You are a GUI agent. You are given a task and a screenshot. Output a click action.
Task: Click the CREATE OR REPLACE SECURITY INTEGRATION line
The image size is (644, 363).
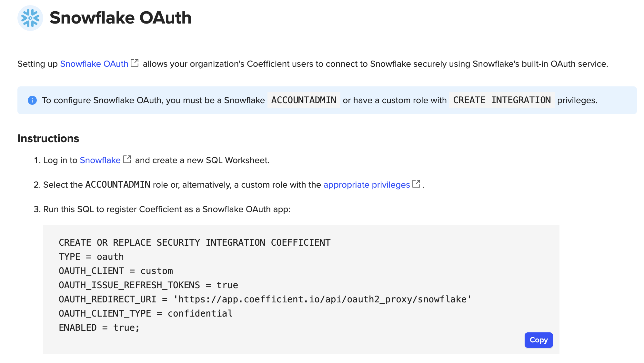[x=195, y=242]
